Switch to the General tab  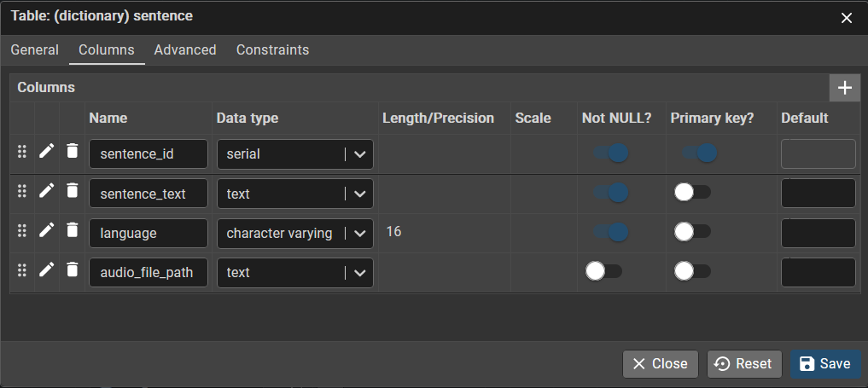pos(34,49)
